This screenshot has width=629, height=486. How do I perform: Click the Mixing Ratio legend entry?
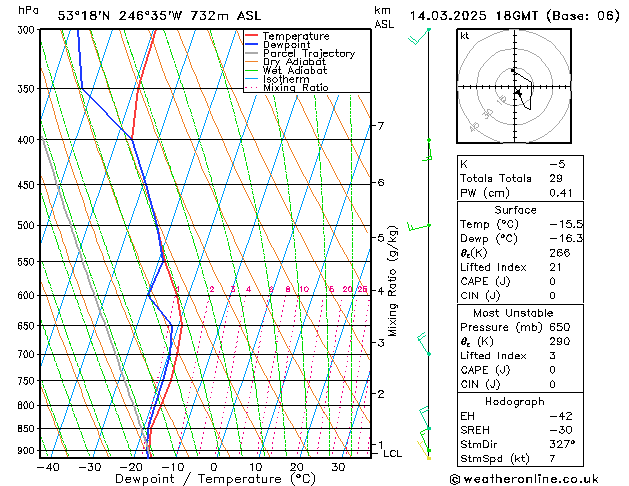[287, 87]
